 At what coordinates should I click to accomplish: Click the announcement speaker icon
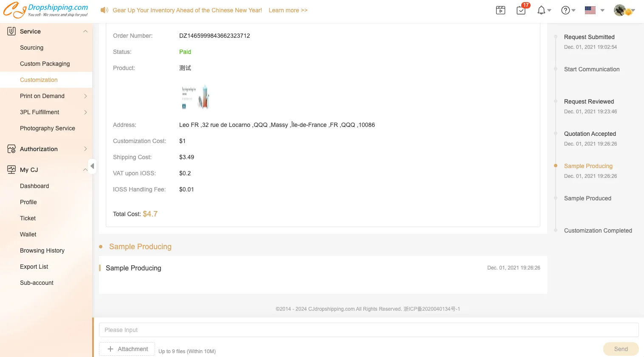pos(104,10)
